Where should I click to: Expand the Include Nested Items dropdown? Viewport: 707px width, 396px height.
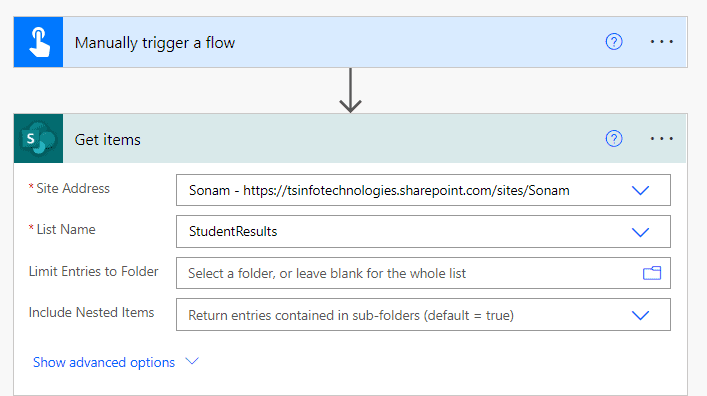coord(640,315)
